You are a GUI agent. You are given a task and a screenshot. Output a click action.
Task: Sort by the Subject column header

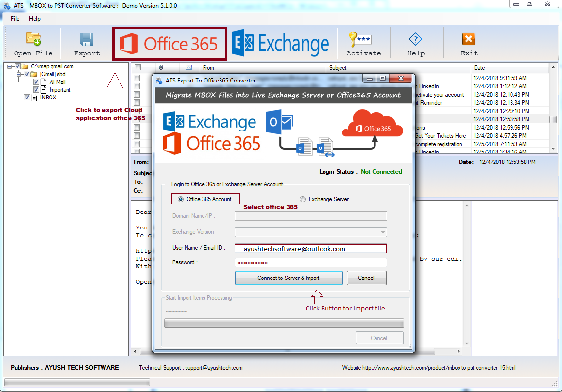398,67
